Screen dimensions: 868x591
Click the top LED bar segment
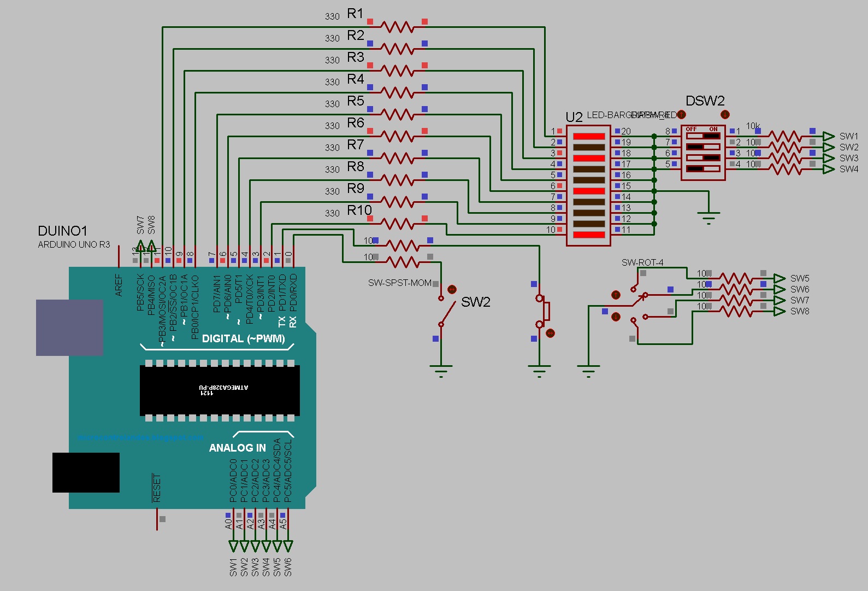click(x=589, y=136)
